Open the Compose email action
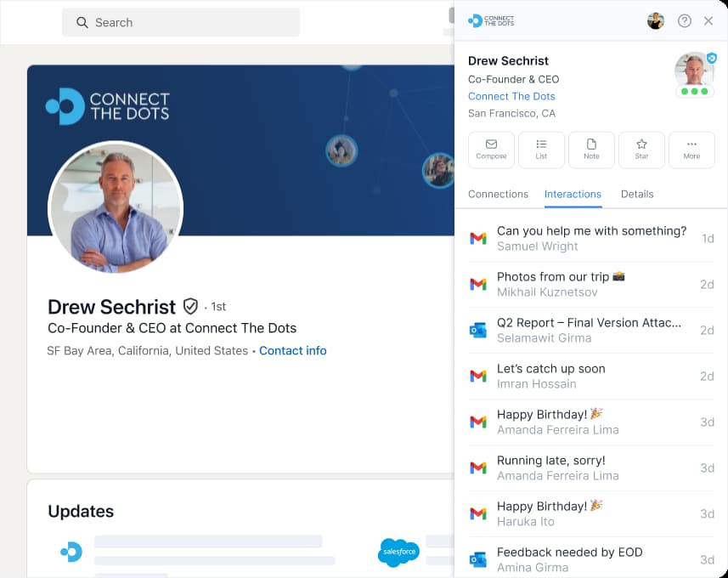The width and height of the screenshot is (728, 578). (x=491, y=150)
